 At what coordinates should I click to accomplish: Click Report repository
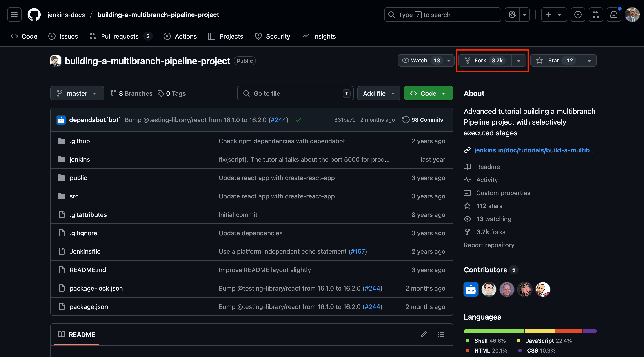[489, 245]
